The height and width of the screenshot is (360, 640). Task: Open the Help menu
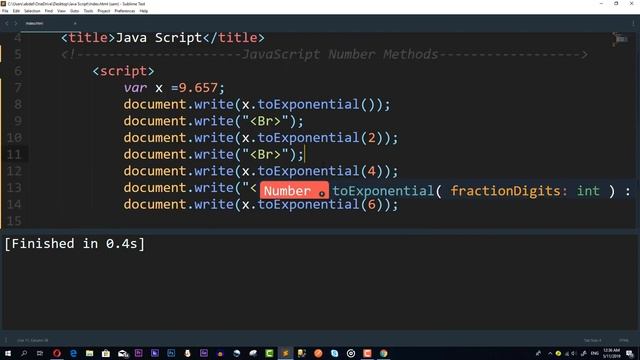(x=144, y=11)
